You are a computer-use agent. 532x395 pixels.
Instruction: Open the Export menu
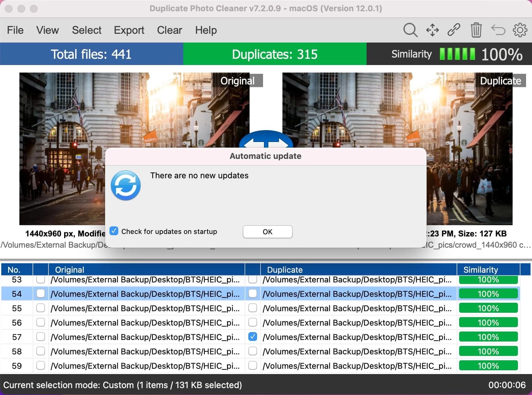[x=129, y=30]
